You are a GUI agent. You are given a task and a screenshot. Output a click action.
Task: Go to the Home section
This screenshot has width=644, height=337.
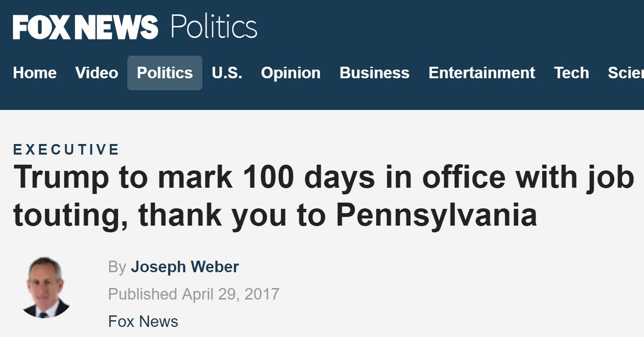pyautogui.click(x=35, y=73)
